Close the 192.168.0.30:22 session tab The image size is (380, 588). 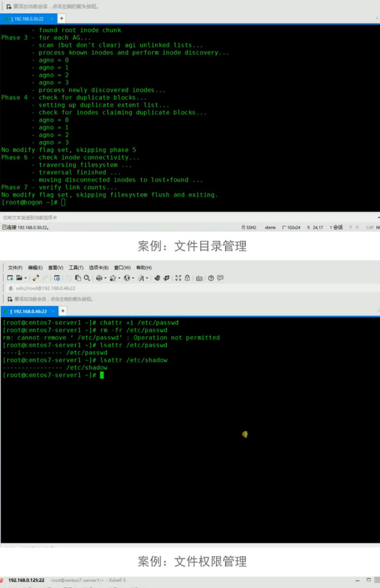point(52,19)
